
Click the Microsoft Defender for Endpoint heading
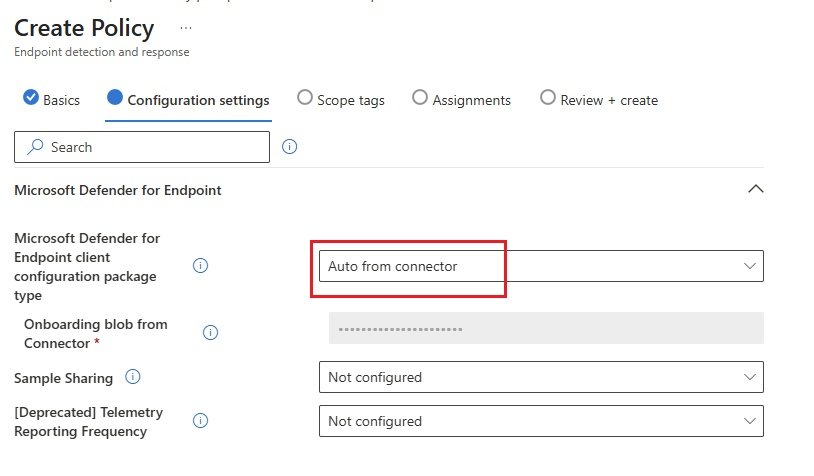point(118,191)
